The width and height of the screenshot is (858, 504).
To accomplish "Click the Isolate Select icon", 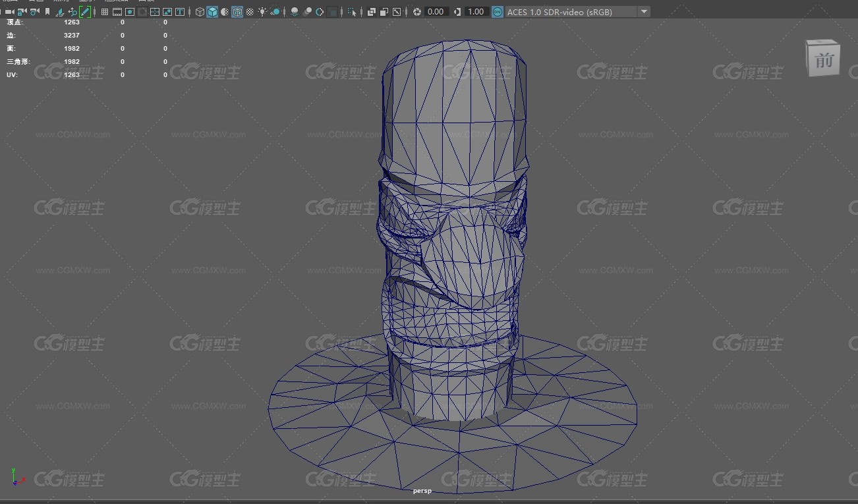I will pyautogui.click(x=352, y=12).
